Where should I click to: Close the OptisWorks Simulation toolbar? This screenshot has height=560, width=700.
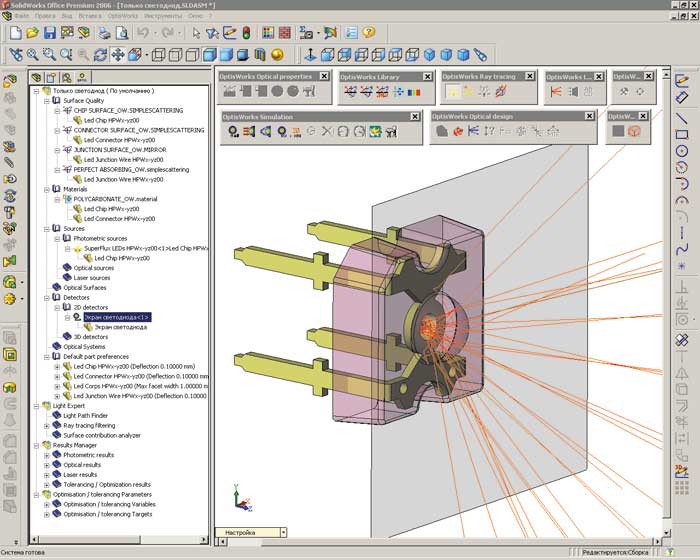(x=415, y=117)
